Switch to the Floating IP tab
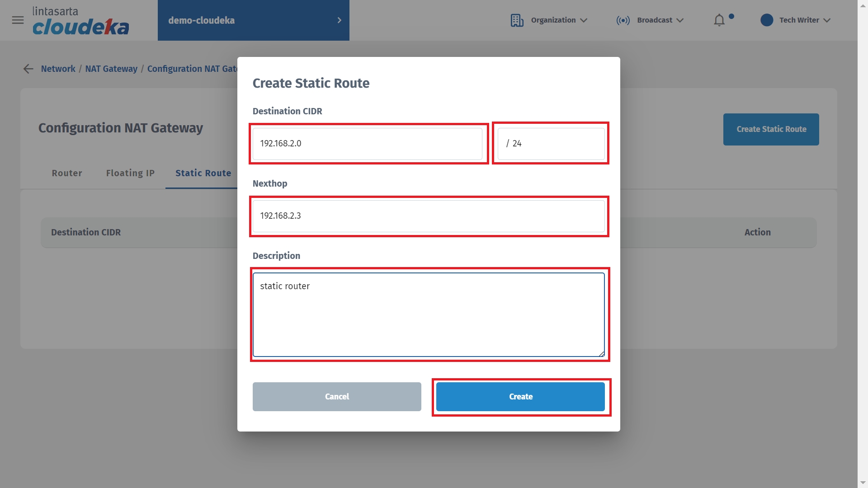This screenshot has width=868, height=488. [x=130, y=173]
